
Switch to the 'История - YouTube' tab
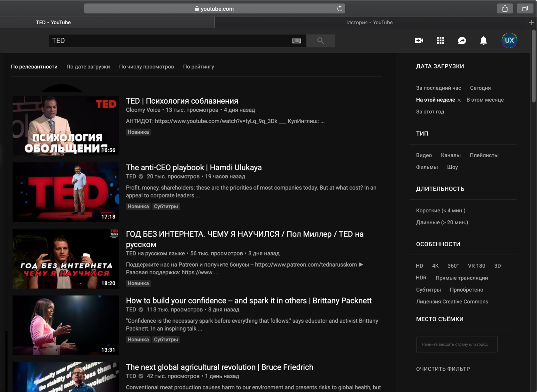coord(370,22)
